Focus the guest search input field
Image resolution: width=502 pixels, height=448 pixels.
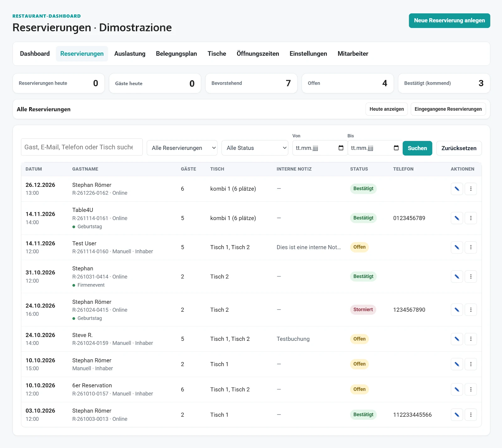point(82,147)
